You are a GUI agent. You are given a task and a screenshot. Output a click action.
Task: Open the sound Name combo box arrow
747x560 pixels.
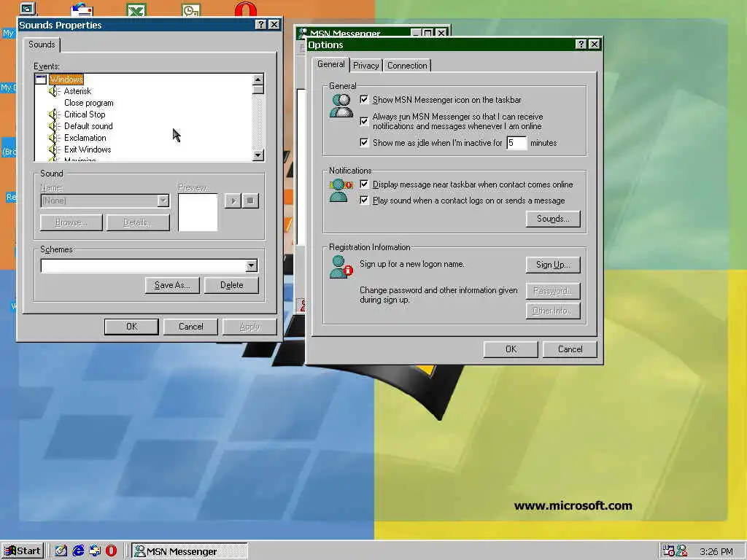163,201
